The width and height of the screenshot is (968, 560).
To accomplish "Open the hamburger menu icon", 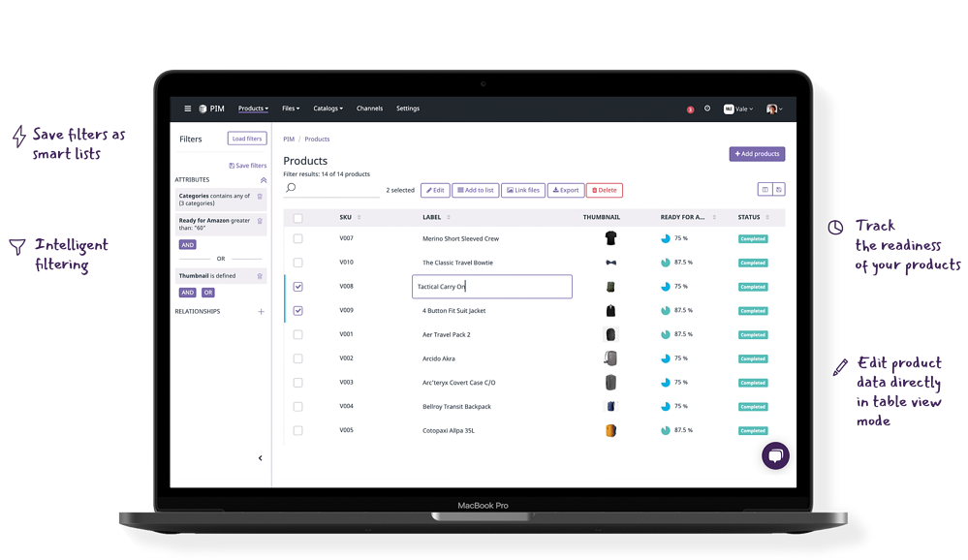I will 188,109.
